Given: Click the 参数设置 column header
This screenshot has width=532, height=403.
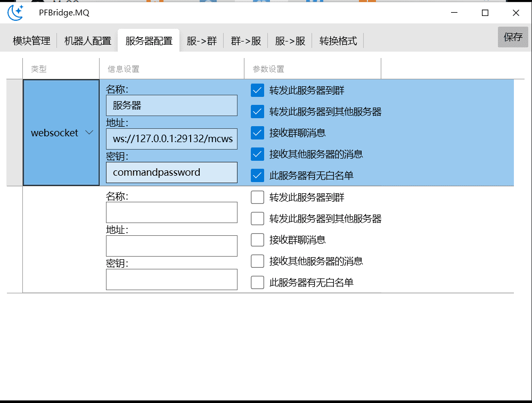Looking at the screenshot, I should [313, 69].
